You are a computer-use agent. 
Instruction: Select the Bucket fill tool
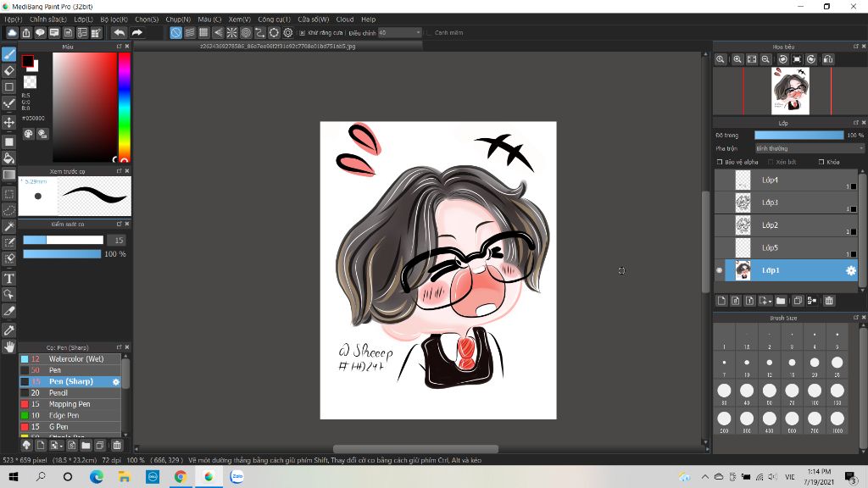click(x=8, y=158)
